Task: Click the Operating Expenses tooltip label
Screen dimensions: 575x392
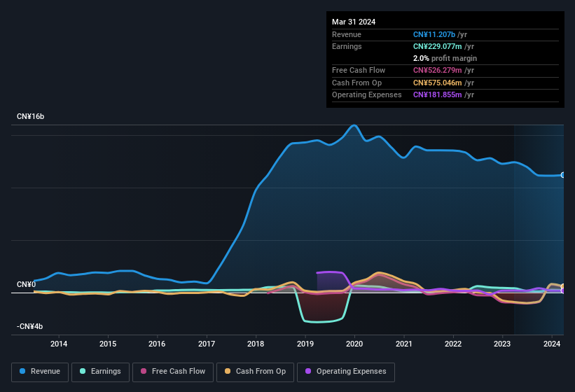Action: tap(367, 94)
